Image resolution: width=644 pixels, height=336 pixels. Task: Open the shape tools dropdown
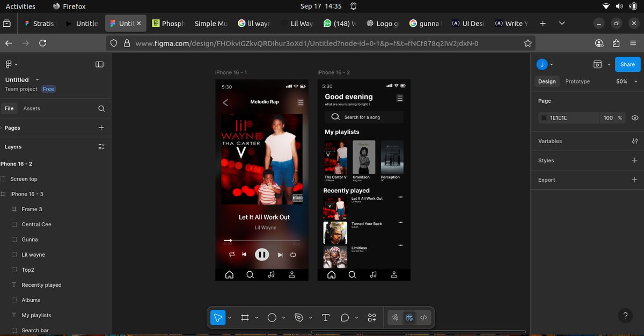(x=283, y=318)
